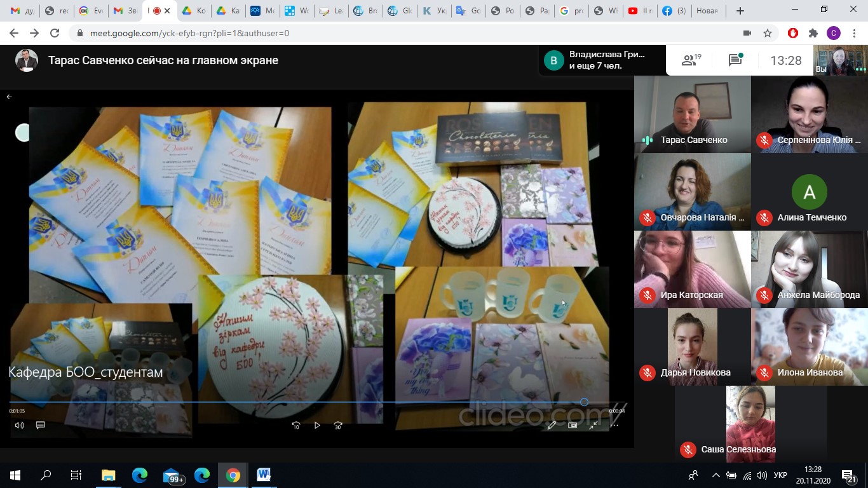Open the Mail app with 99+ badge
868x488 pixels.
point(172,475)
